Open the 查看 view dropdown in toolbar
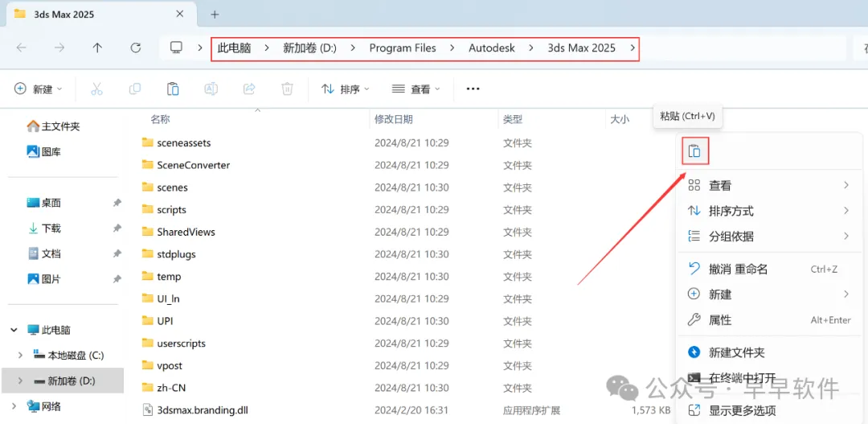This screenshot has width=868, height=424. 416,89
